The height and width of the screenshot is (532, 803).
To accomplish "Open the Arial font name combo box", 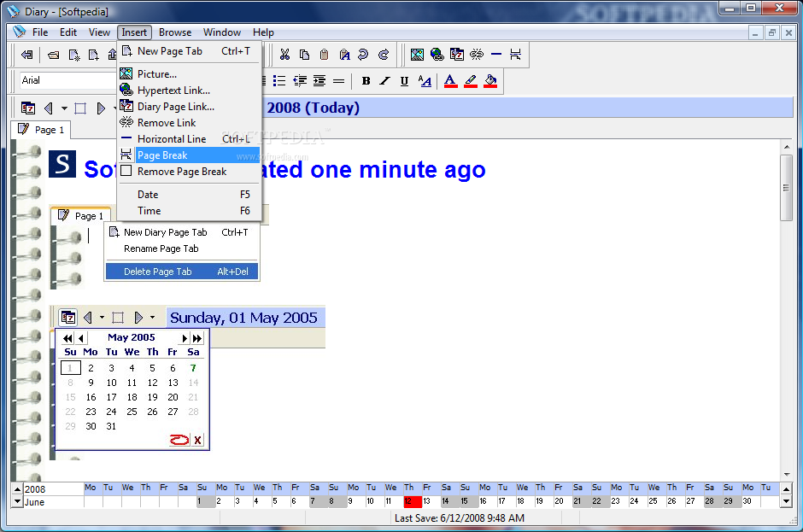I will point(68,80).
